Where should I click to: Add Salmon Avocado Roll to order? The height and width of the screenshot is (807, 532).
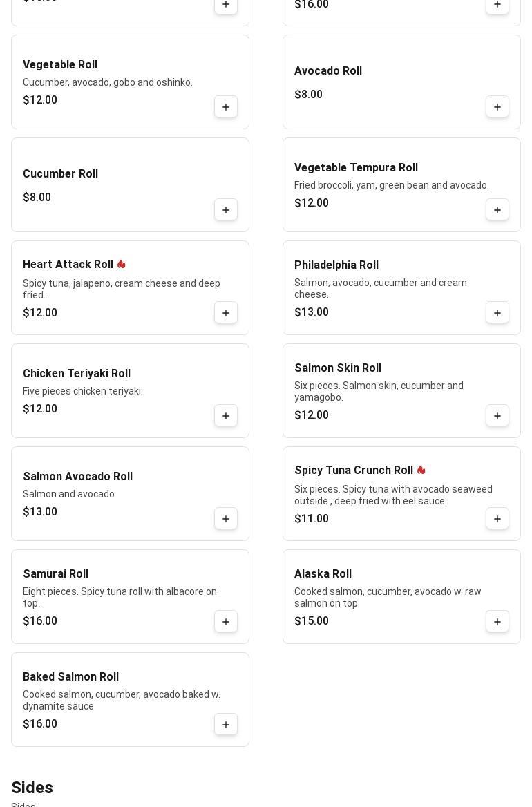[226, 519]
